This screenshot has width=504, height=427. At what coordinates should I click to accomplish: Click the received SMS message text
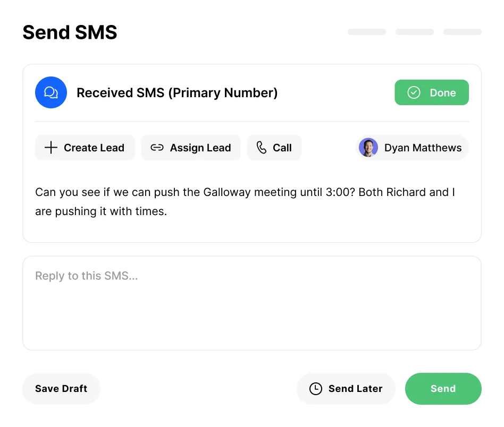(x=245, y=201)
